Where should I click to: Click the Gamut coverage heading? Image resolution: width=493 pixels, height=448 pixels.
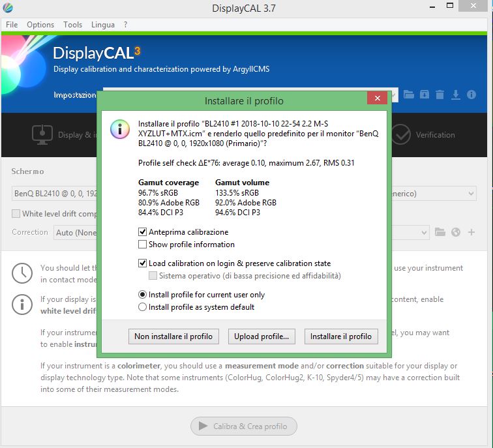tap(168, 183)
